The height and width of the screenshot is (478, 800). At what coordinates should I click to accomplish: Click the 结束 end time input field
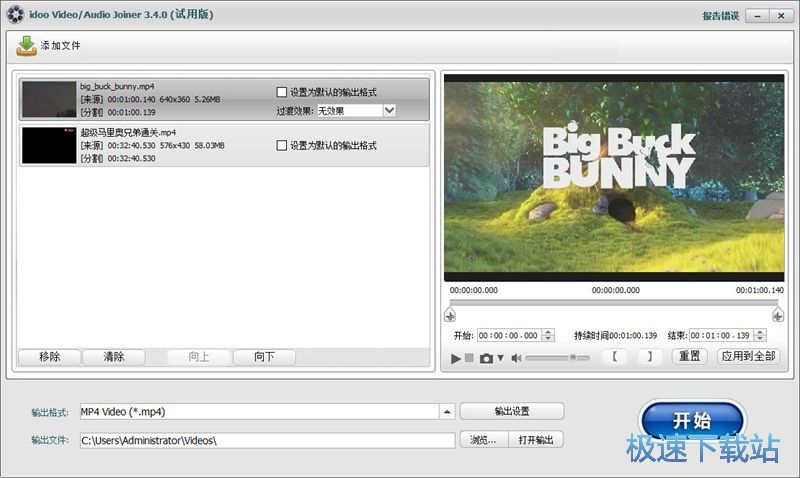pyautogui.click(x=721, y=335)
